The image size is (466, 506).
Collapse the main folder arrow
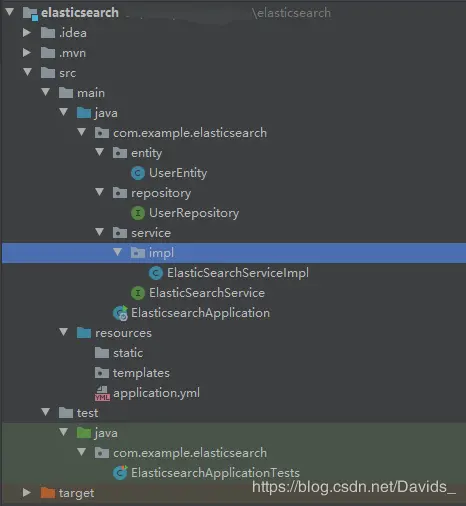[46, 92]
